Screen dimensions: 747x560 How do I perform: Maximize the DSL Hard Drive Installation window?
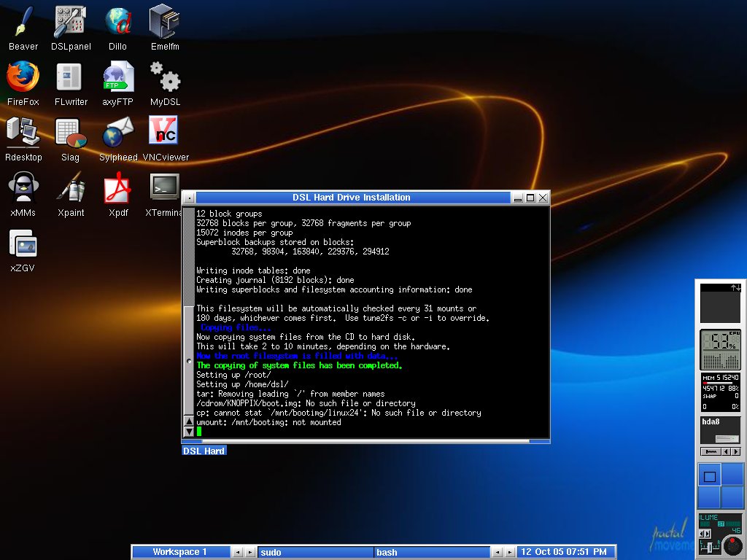point(530,198)
